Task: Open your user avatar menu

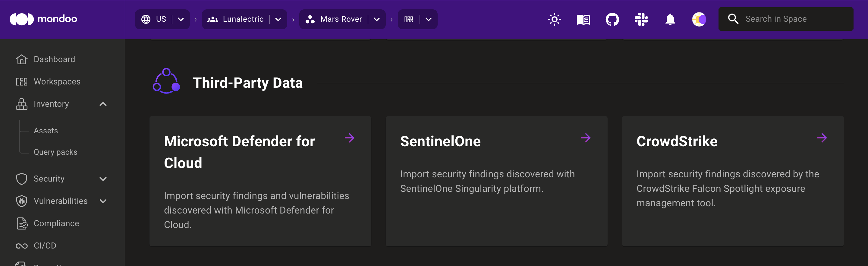Action: (699, 19)
